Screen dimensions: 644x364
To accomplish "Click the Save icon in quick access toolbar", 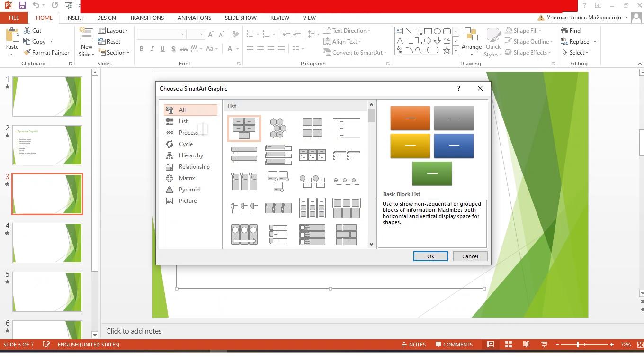I will (x=22, y=5).
